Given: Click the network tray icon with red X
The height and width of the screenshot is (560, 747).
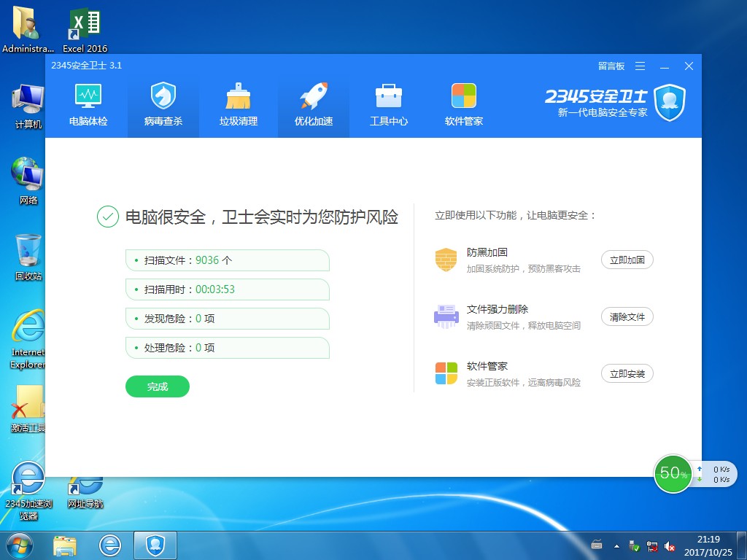Looking at the screenshot, I should (x=651, y=546).
